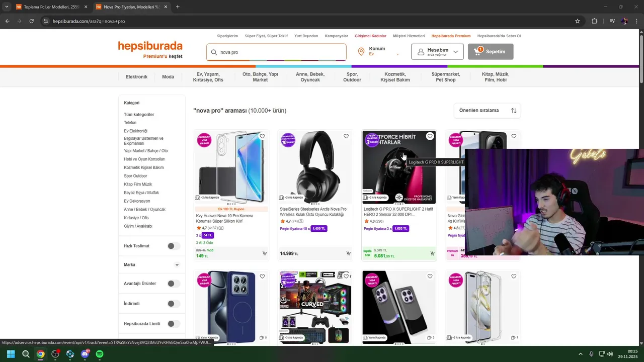Open the Hesabım account dropdown

click(437, 52)
